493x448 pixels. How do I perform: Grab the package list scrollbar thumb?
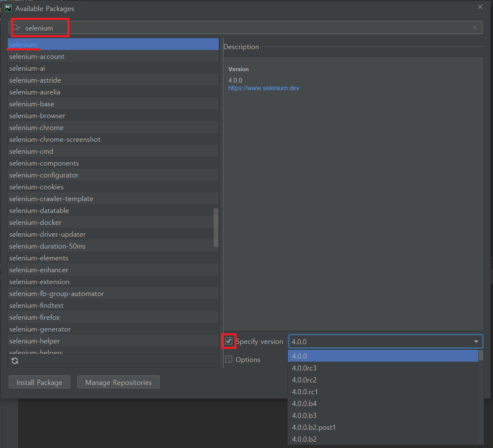216,227
